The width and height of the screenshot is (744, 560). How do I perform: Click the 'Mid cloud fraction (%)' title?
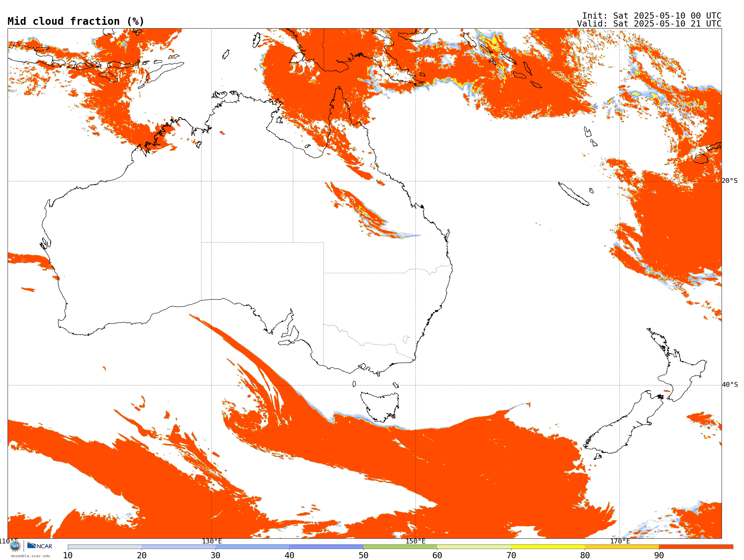point(76,21)
